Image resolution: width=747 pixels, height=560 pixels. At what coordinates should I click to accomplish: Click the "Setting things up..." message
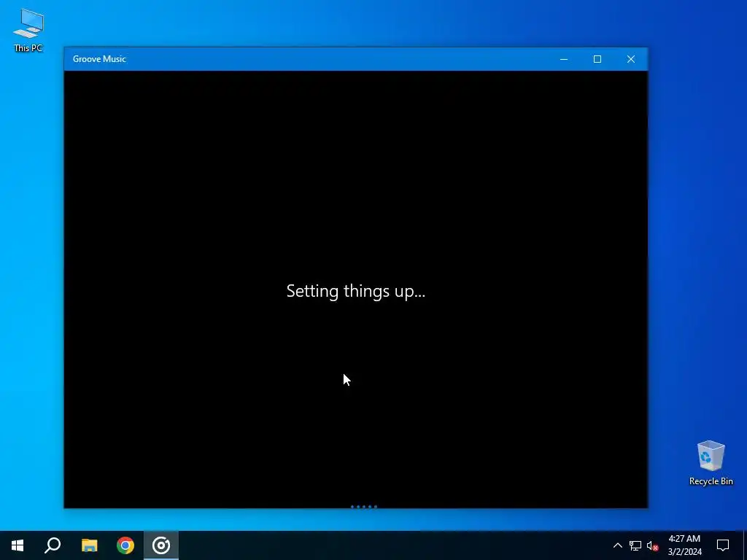click(355, 291)
